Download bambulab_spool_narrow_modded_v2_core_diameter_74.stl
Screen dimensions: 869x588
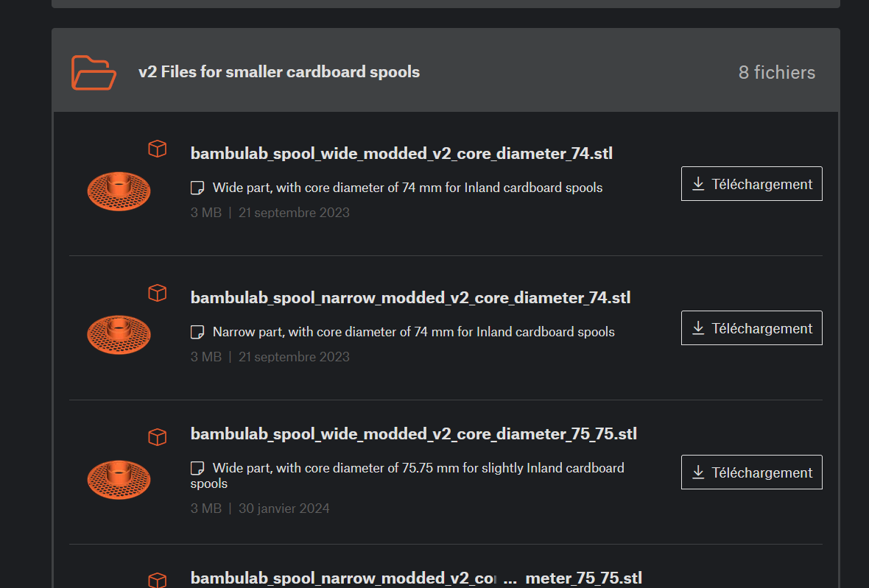click(x=751, y=328)
